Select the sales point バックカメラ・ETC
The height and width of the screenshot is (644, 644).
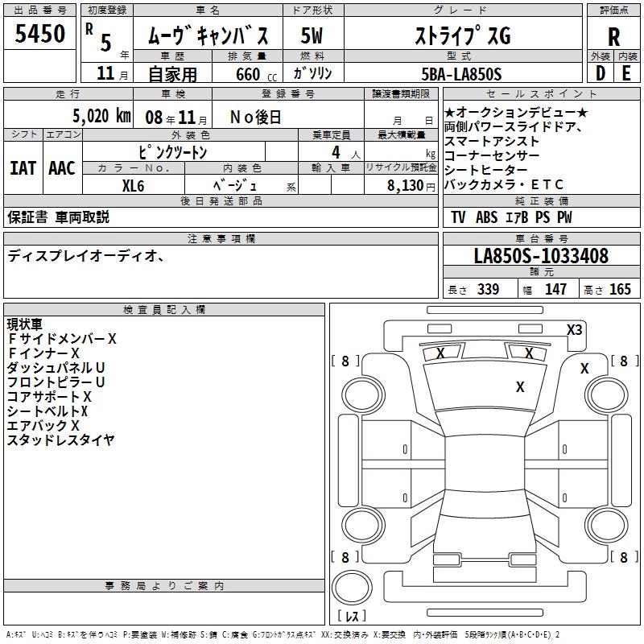504,184
